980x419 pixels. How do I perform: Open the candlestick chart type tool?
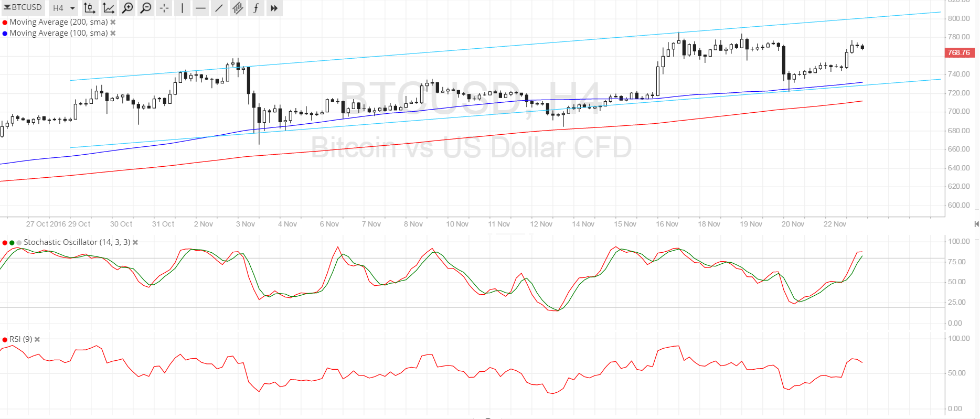click(x=90, y=8)
